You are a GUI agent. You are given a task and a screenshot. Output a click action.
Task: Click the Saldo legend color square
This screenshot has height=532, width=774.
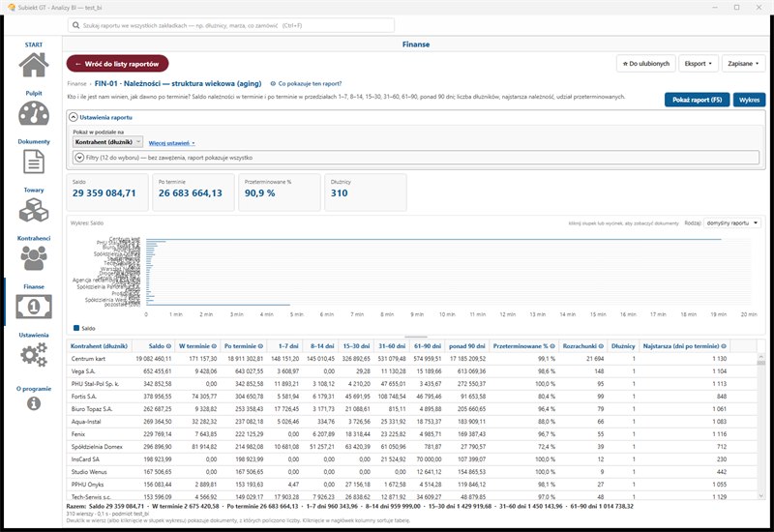click(76, 328)
